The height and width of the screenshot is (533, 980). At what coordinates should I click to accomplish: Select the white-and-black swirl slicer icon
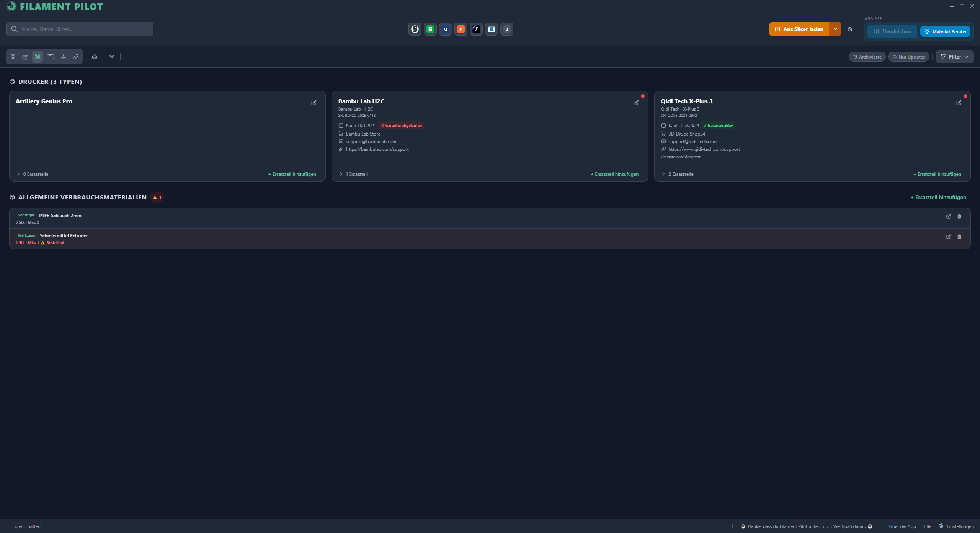tap(415, 29)
